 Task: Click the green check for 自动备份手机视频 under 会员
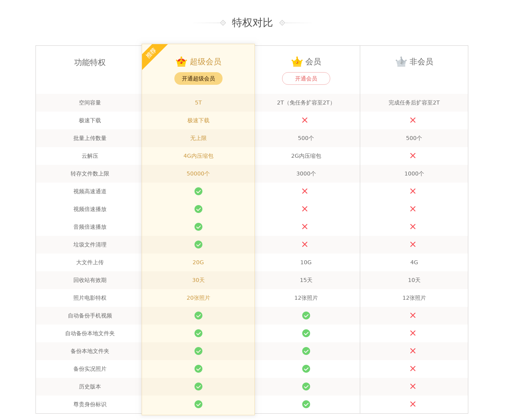306,315
